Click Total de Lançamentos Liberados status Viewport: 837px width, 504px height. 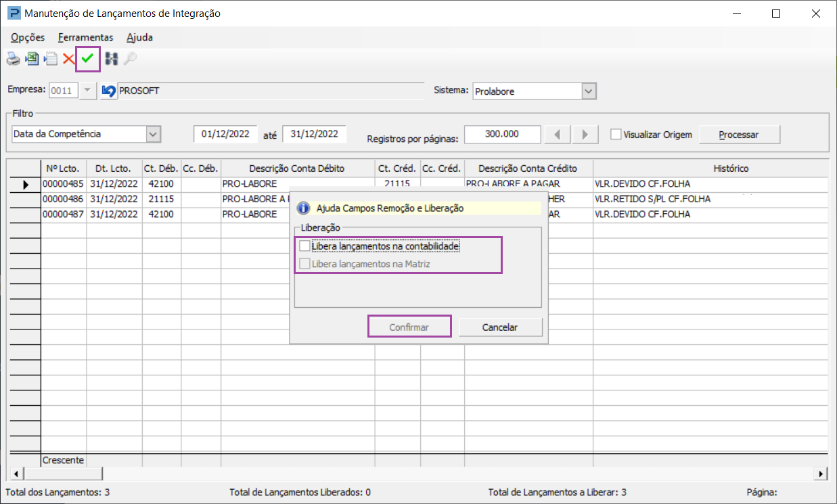(x=300, y=492)
